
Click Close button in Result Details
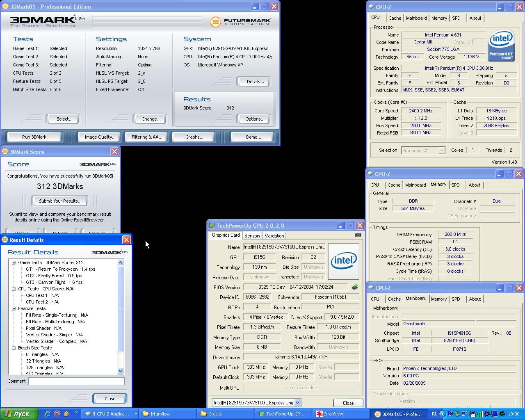110,399
